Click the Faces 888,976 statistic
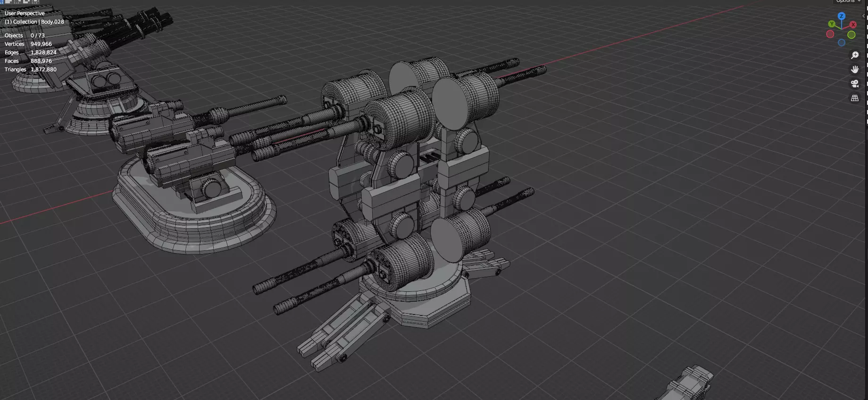Screen dimensions: 868x400 [x=28, y=61]
